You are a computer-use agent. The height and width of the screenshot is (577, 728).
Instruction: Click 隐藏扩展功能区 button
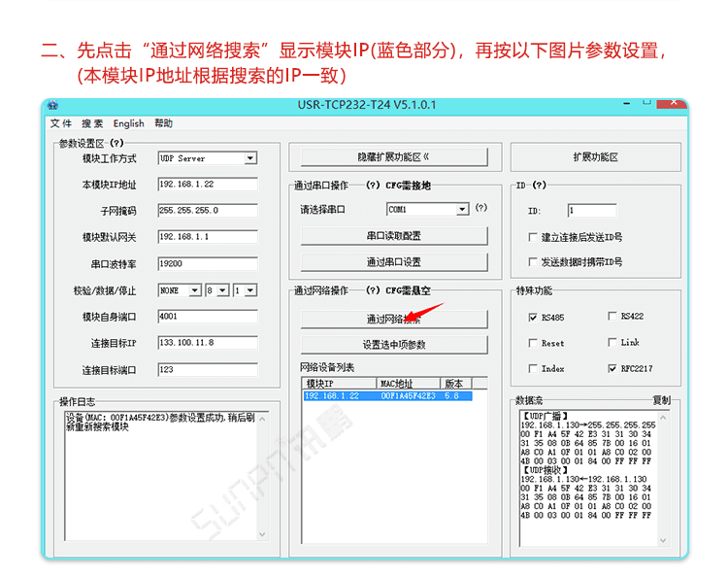pyautogui.click(x=394, y=157)
